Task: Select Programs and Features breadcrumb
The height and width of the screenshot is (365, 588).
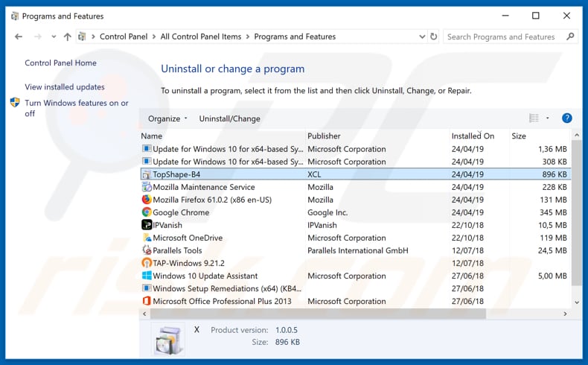Action: (x=295, y=36)
